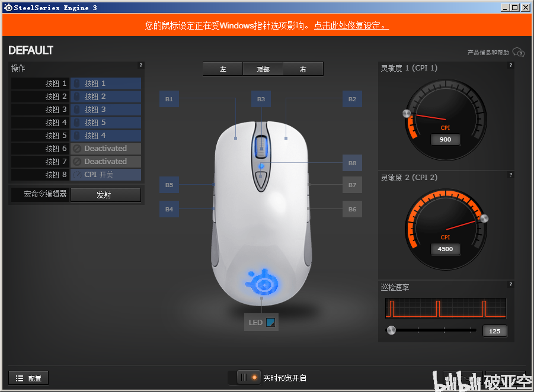Click help question mark for 灵敏度 1 panel

click(510, 65)
